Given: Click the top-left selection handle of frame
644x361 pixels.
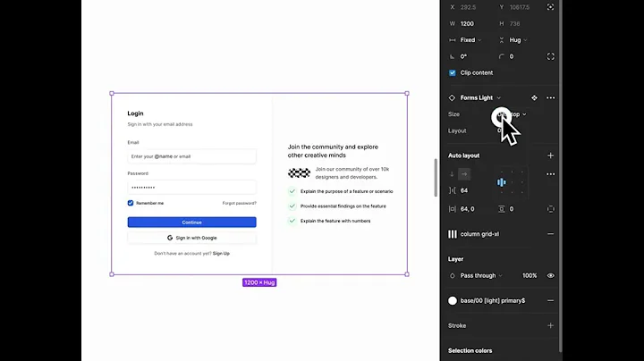Looking at the screenshot, I should pyautogui.click(x=112, y=94).
